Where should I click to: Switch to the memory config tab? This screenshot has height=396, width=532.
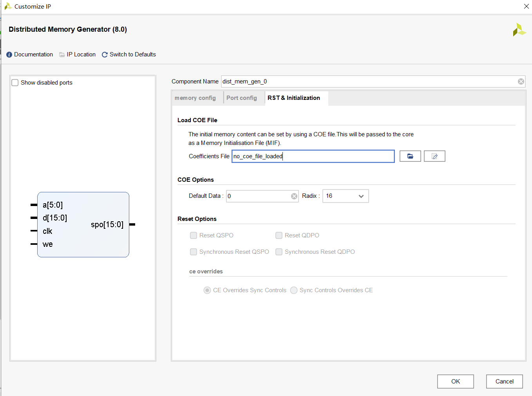[x=195, y=98]
